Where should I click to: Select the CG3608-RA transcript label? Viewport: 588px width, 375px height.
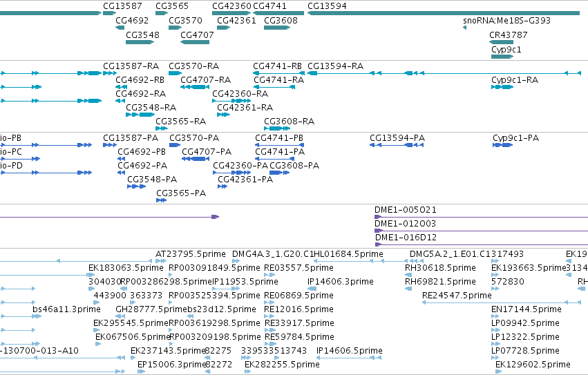289,122
